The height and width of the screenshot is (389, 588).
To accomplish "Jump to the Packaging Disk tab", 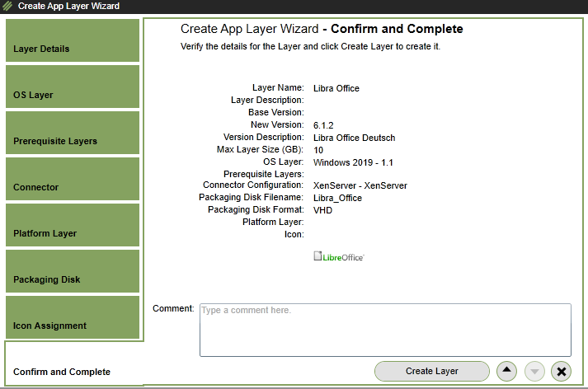I will [x=73, y=271].
